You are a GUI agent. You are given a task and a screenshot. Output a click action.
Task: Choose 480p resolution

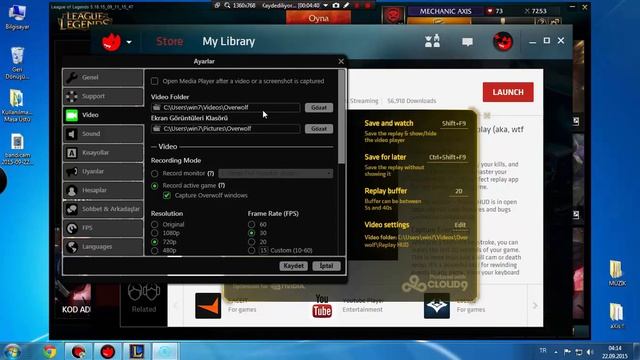[154, 251]
